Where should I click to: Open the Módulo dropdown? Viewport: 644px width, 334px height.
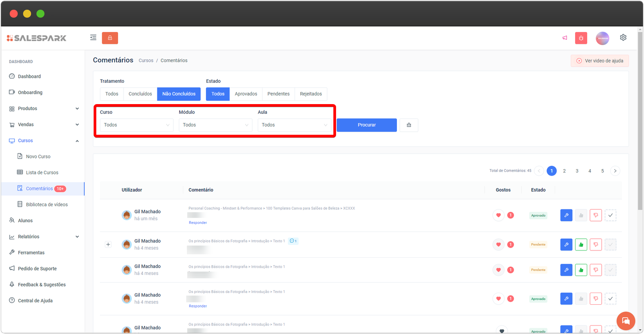click(x=215, y=125)
